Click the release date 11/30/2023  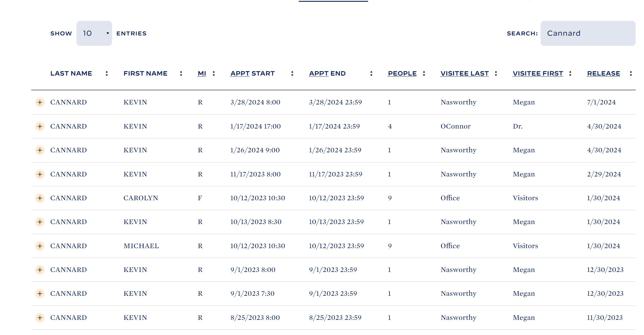tap(605, 318)
